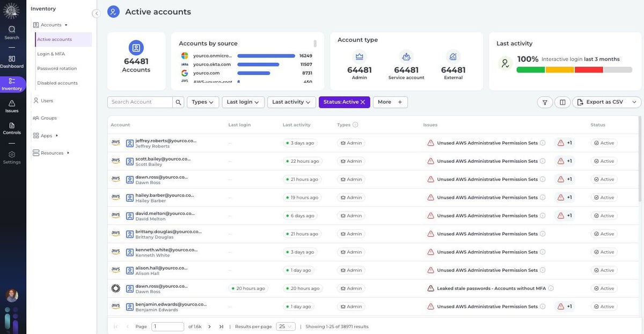Click the yourco.onmicrosoft source row

(x=246, y=56)
